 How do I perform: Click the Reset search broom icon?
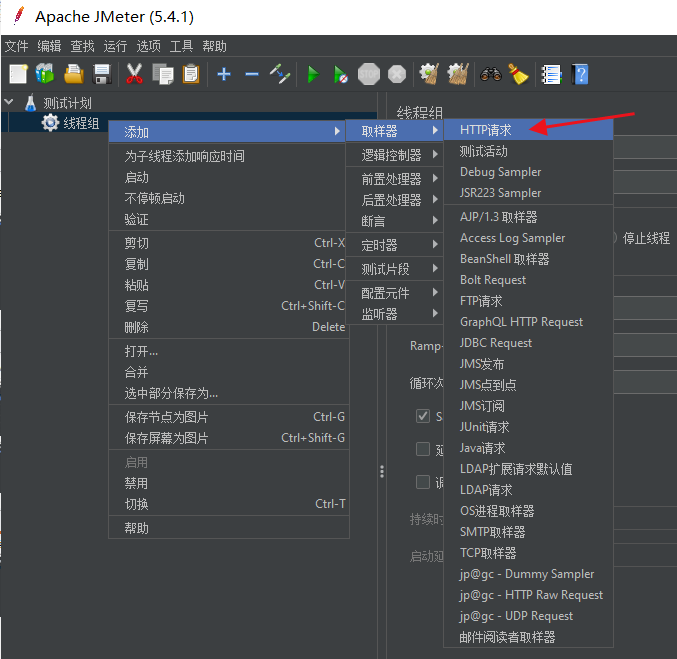518,74
